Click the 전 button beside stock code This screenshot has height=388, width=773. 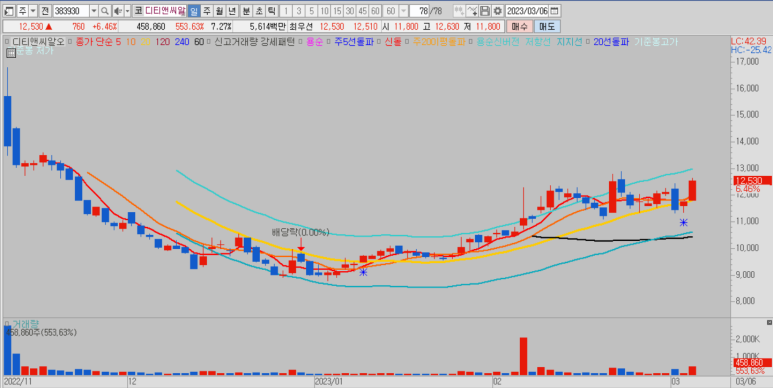pos(45,11)
